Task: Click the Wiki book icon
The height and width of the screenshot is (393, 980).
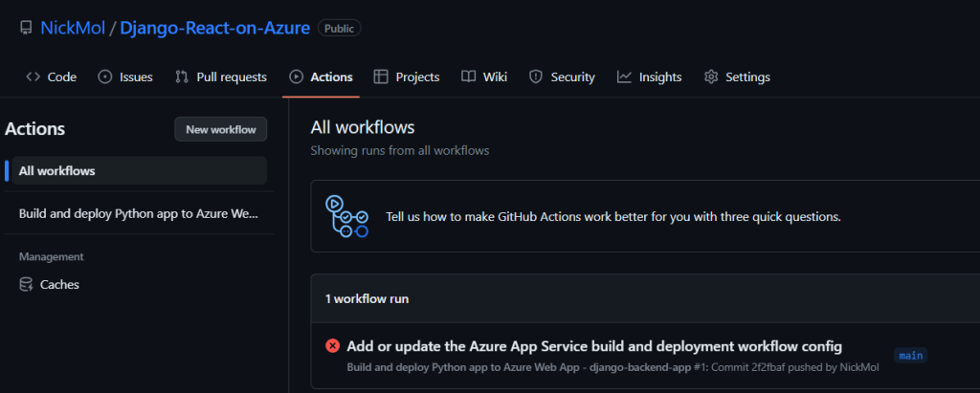Action: click(469, 76)
